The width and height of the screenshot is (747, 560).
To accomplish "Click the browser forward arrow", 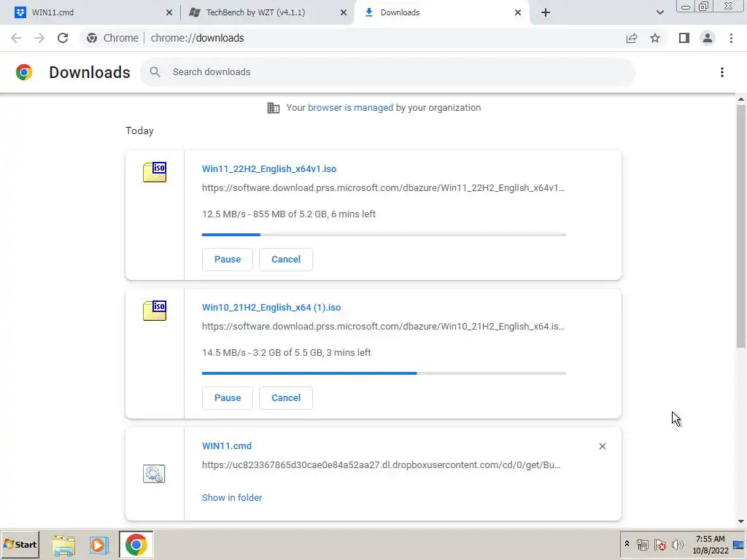I will 39,38.
